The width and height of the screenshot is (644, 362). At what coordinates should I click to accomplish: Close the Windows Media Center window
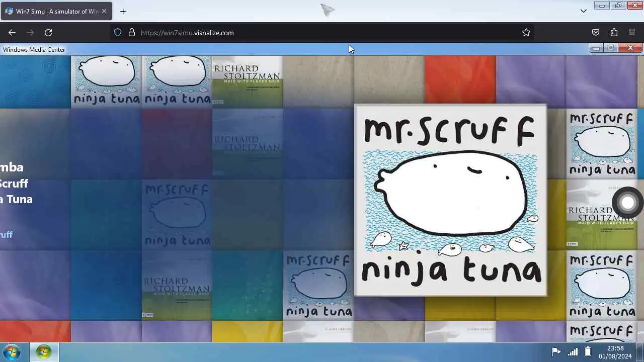click(x=630, y=48)
